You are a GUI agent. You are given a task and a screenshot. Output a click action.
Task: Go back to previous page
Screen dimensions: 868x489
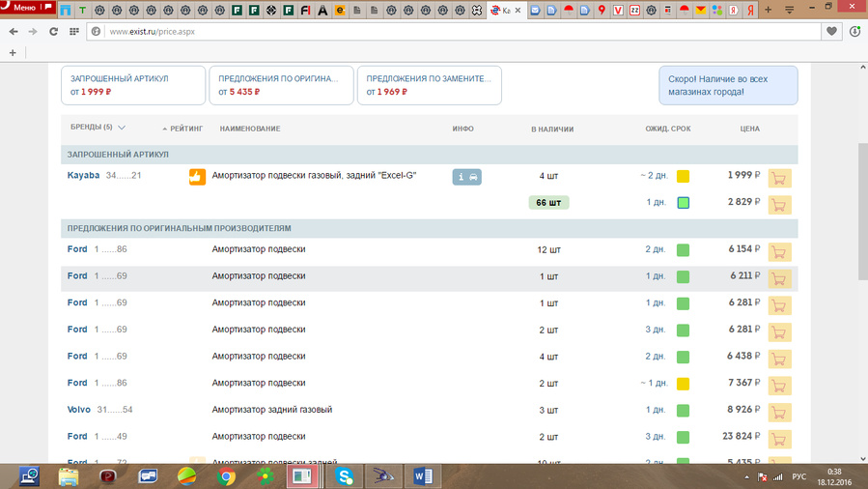point(14,32)
